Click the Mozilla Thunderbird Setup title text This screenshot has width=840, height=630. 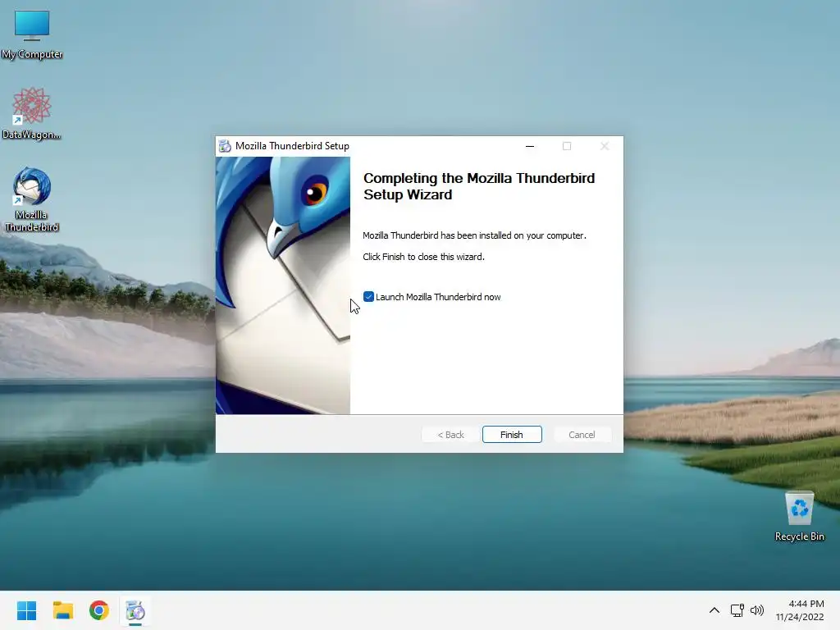292,146
